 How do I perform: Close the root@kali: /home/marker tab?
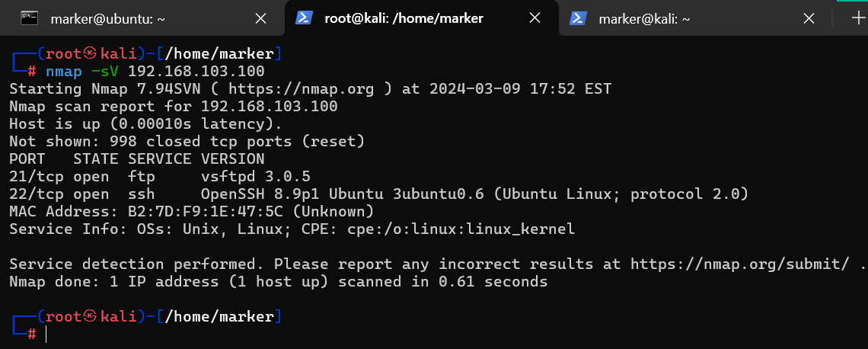(535, 18)
